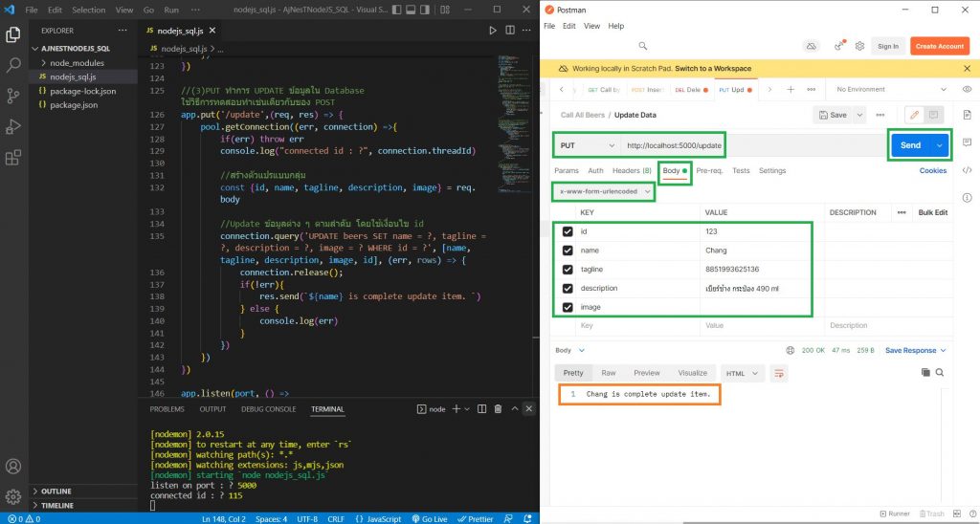Uncheck the image row checkbox
The width and height of the screenshot is (980, 524).
[568, 307]
